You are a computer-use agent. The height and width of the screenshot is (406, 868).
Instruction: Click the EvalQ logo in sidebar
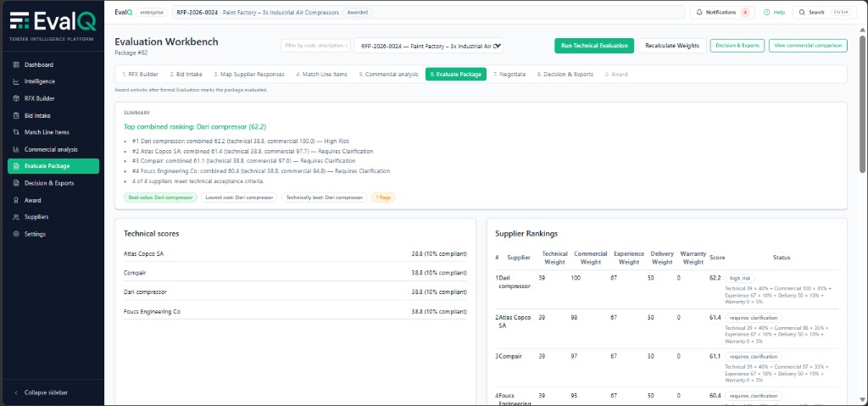coord(53,20)
